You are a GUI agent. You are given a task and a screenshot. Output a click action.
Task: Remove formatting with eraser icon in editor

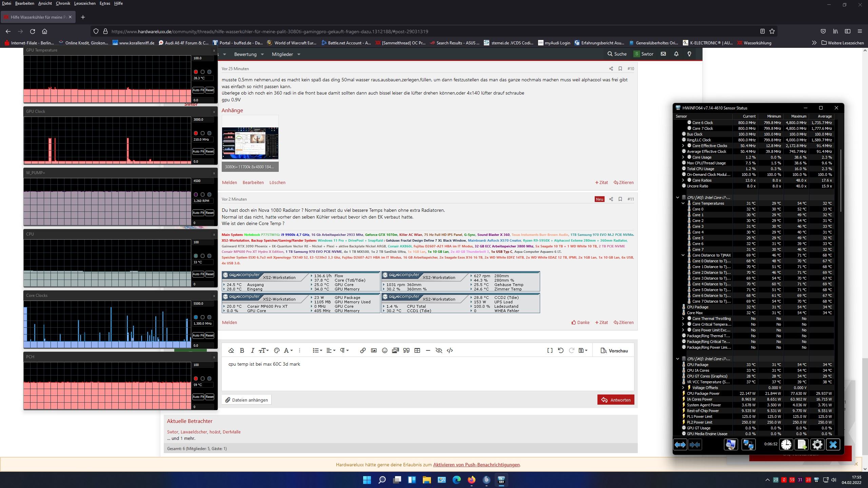point(231,350)
